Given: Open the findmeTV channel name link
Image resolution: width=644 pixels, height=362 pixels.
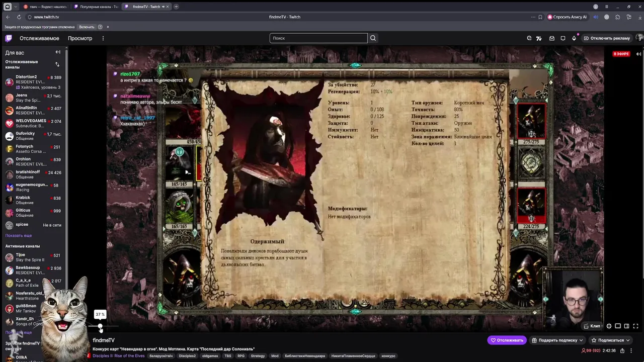Looking at the screenshot, I should [x=104, y=340].
